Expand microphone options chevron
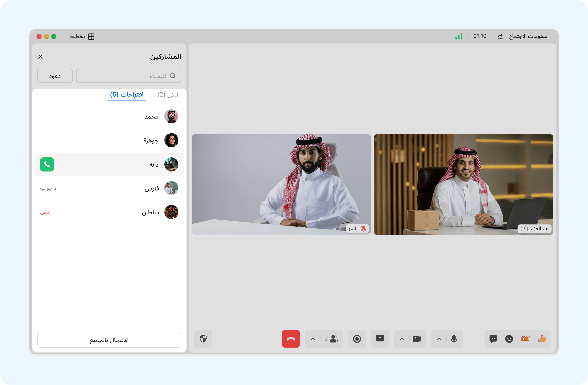 point(439,339)
